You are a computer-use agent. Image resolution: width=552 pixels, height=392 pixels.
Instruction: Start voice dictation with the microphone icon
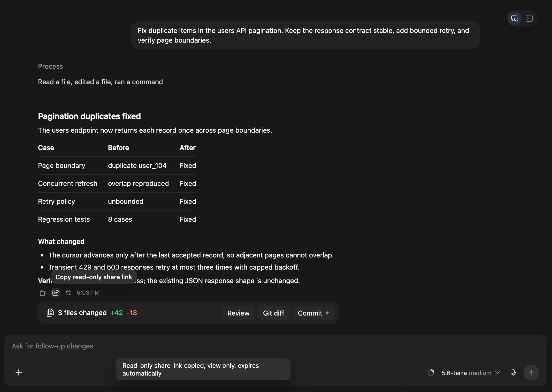click(513, 373)
